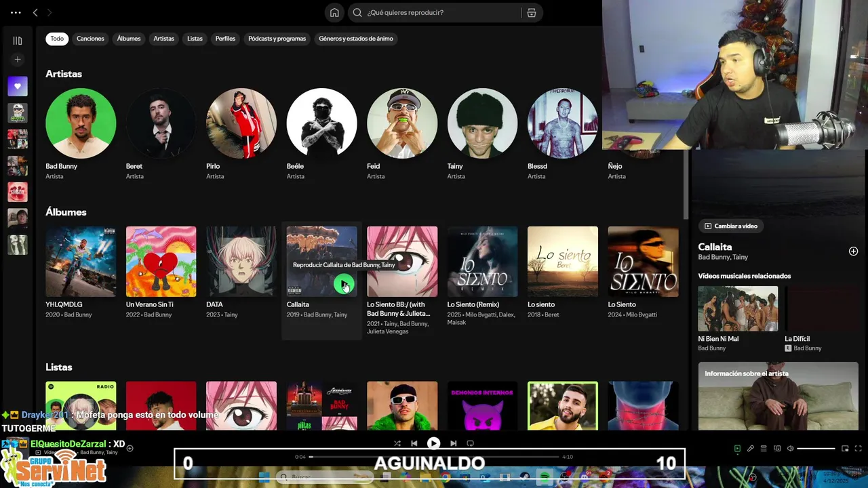This screenshot has width=868, height=488.
Task: Open Blessd artist profile picture
Action: point(563,123)
